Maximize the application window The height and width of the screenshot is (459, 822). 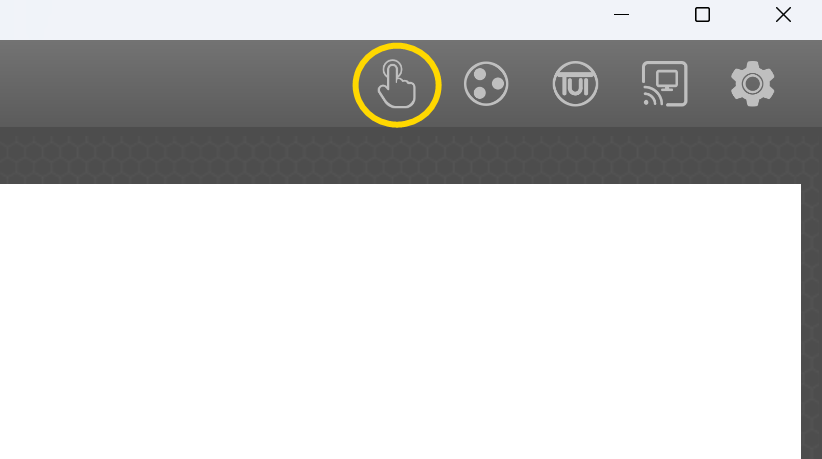(x=702, y=15)
